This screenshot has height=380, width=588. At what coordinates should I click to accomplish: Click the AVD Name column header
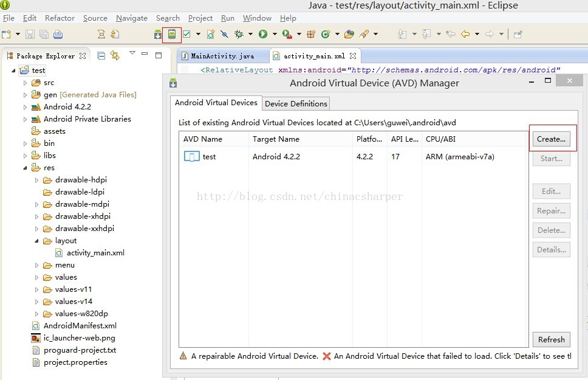point(214,139)
